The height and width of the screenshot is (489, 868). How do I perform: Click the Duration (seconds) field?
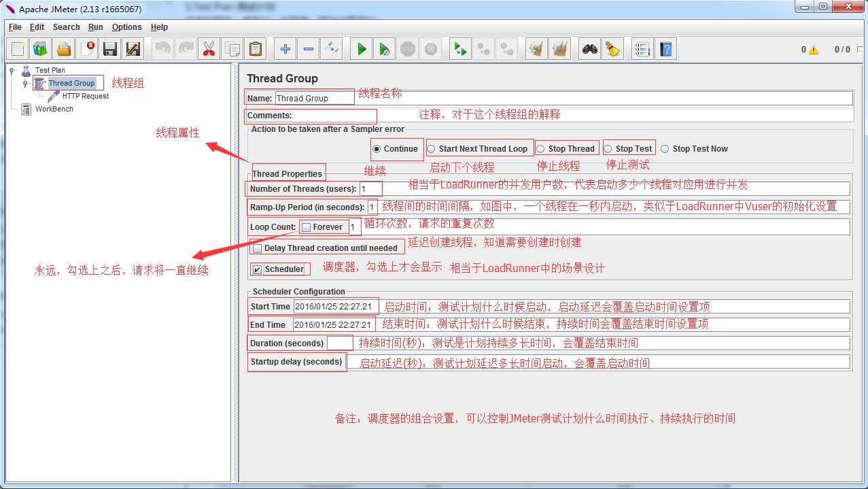coord(589,343)
